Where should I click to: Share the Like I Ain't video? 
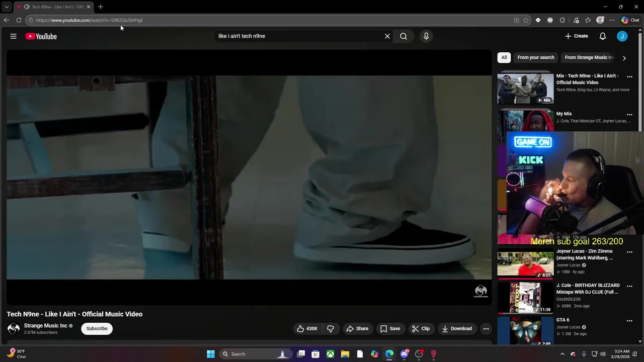357,329
